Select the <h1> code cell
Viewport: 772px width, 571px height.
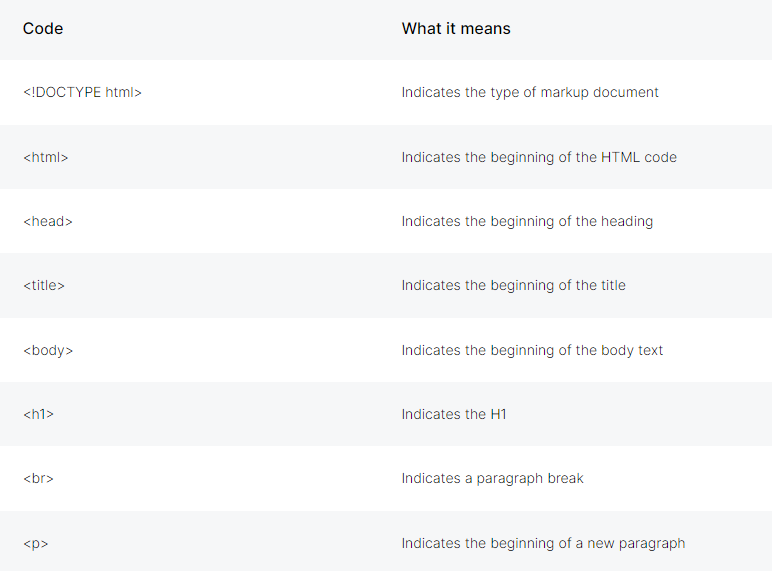click(x=38, y=414)
